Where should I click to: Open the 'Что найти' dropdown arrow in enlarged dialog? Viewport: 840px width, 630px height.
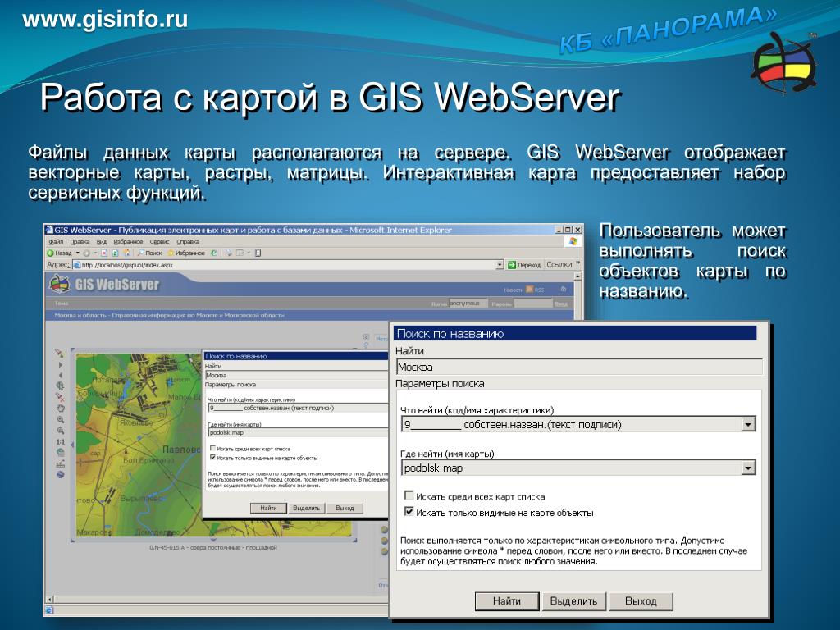coord(748,425)
